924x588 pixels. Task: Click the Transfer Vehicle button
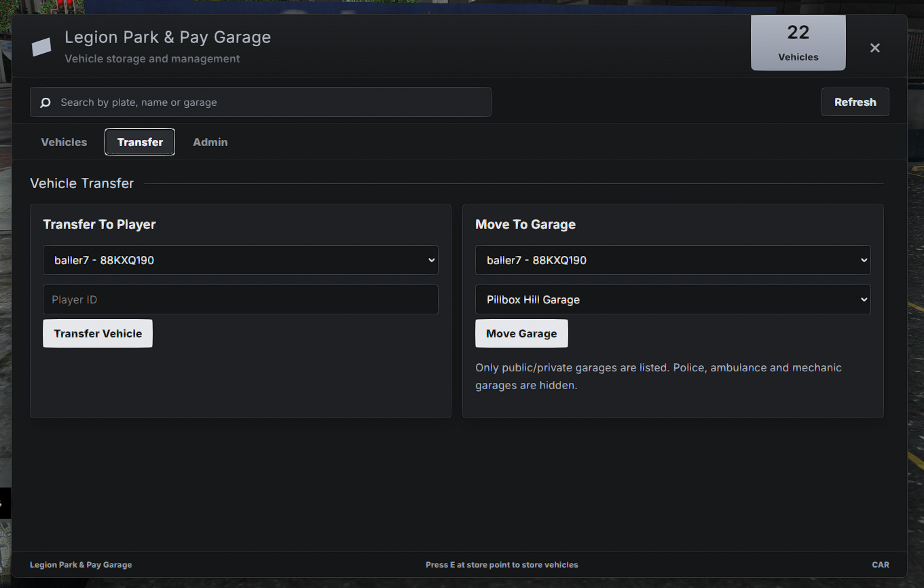[x=98, y=333]
